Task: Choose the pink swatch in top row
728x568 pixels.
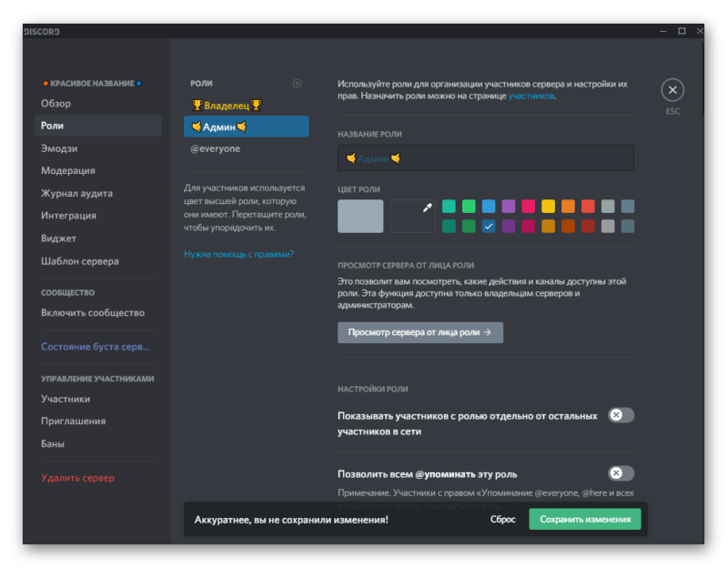Action: click(x=529, y=206)
